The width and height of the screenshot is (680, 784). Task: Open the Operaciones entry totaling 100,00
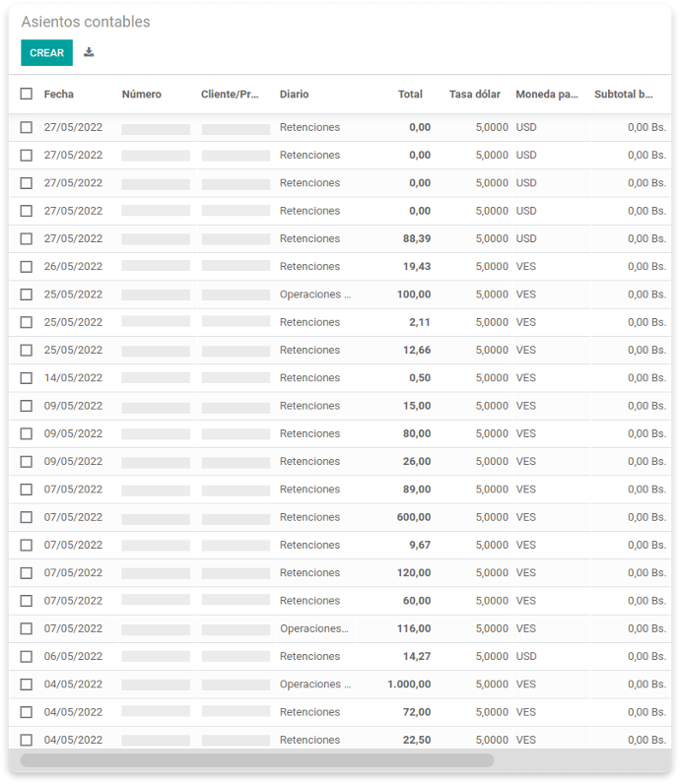340,294
